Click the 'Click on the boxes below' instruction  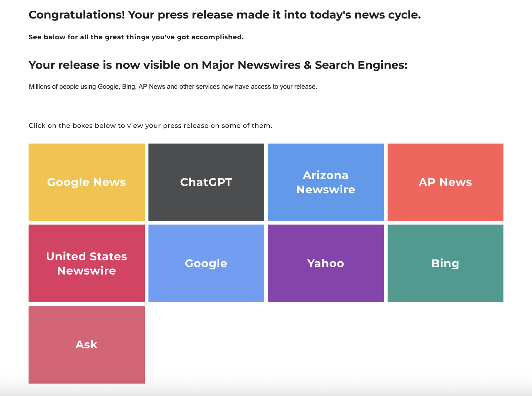[x=150, y=126]
